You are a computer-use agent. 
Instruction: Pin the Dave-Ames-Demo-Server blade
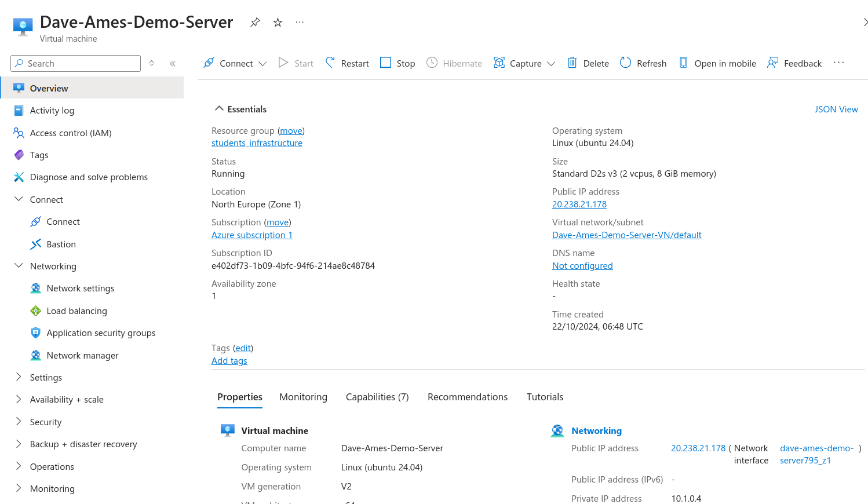[255, 23]
